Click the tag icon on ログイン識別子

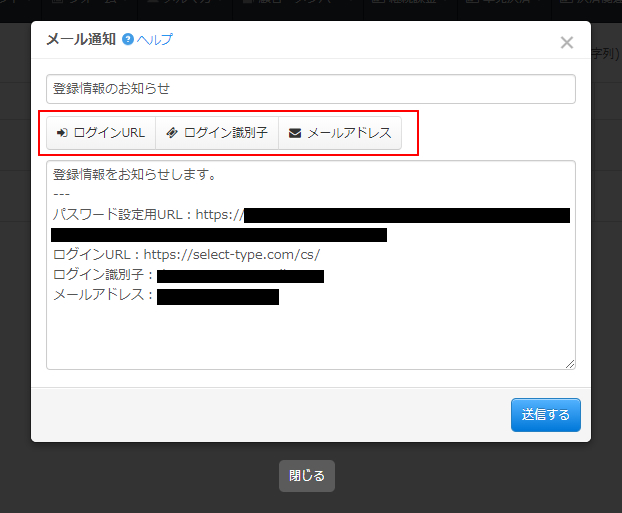tap(172, 133)
